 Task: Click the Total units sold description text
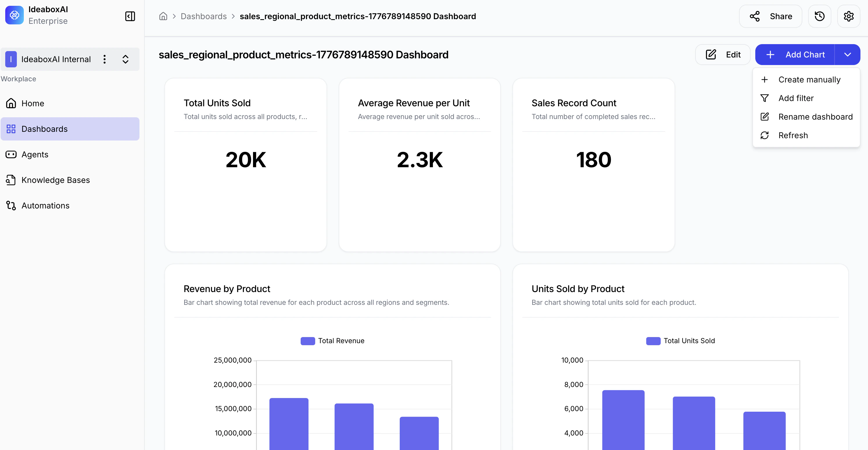(x=245, y=116)
